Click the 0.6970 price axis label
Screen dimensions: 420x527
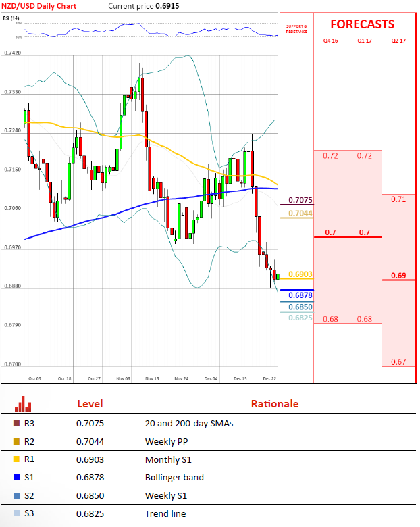click(12, 247)
